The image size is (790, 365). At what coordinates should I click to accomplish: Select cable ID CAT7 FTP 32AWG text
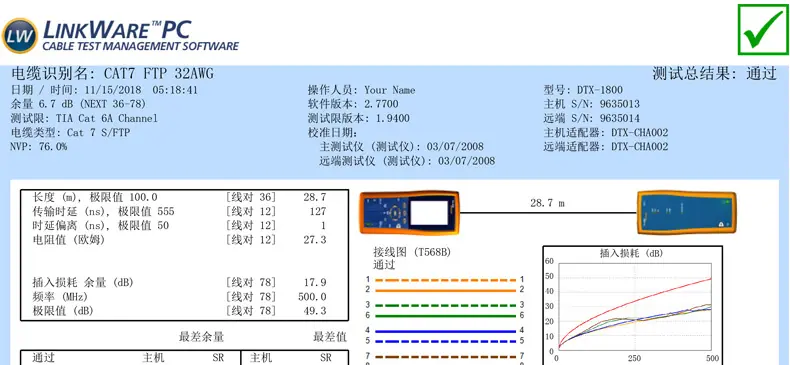159,74
